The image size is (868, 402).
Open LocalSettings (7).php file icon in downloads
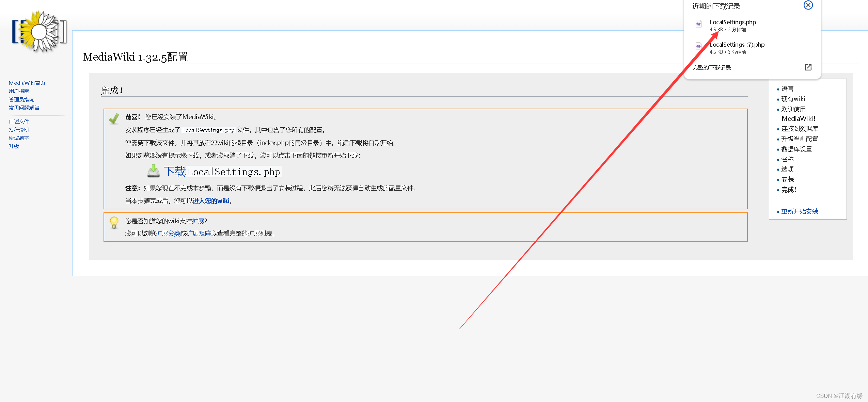(698, 46)
